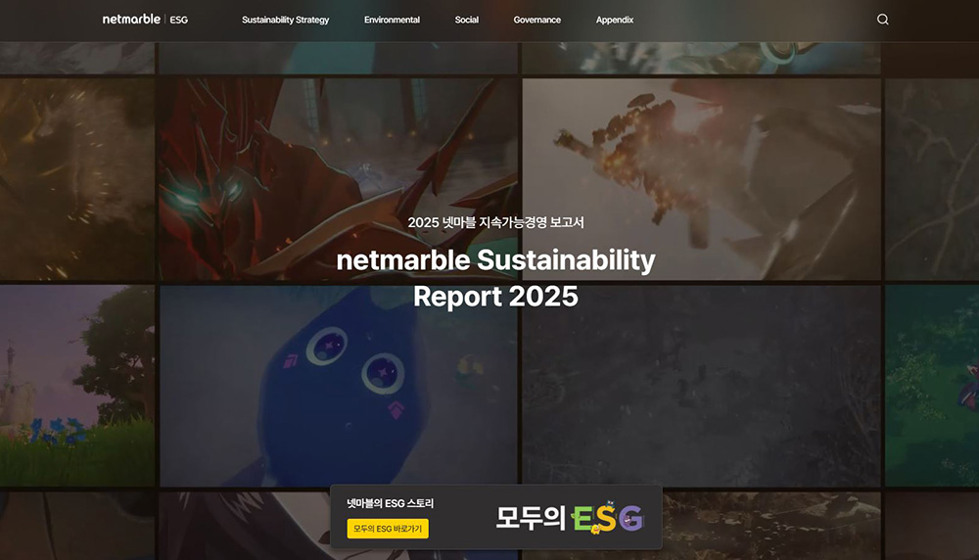Click the colorful 모두의 ESG banner logo
Image resolution: width=979 pixels, height=560 pixels.
pyautogui.click(x=570, y=518)
